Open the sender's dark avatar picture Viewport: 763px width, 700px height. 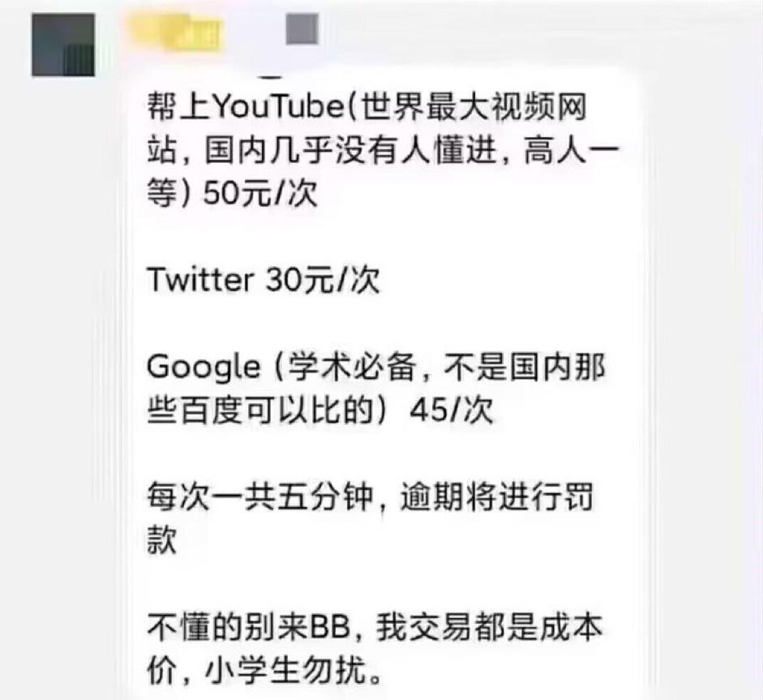[x=63, y=45]
